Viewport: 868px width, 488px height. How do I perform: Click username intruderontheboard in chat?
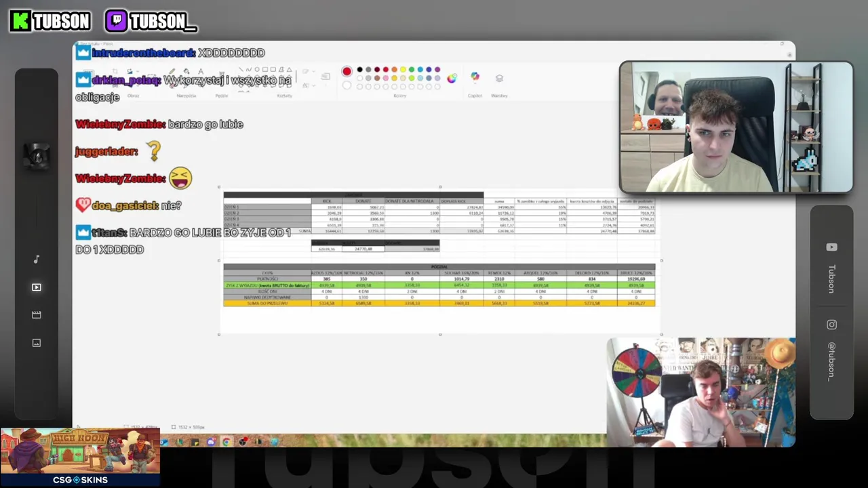143,53
